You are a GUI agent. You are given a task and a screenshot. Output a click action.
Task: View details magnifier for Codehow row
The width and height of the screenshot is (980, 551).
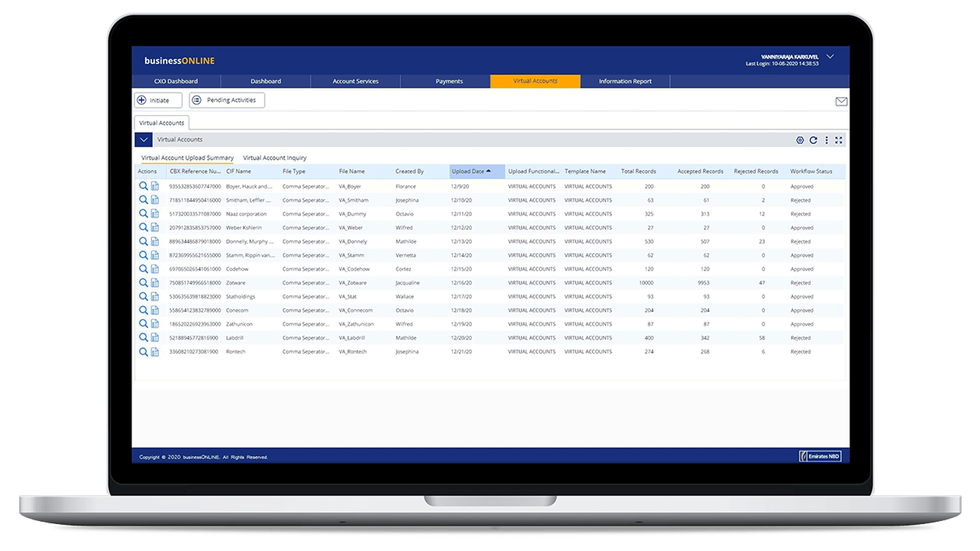(143, 269)
